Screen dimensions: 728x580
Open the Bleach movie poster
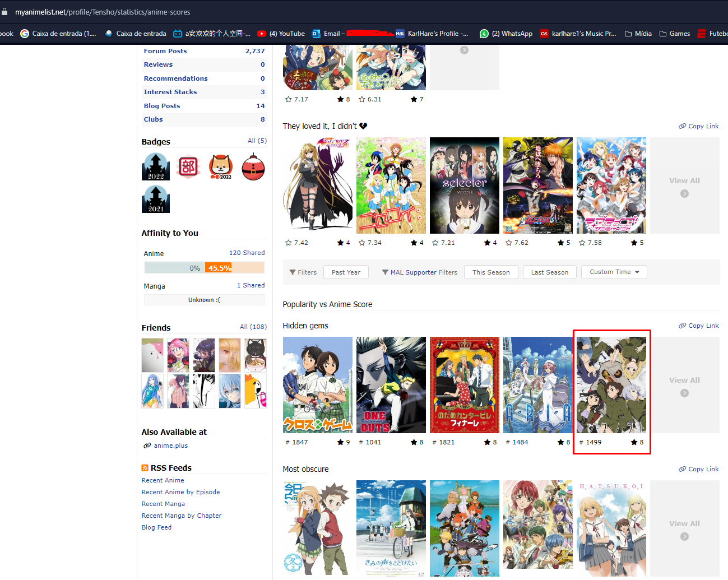(538, 185)
